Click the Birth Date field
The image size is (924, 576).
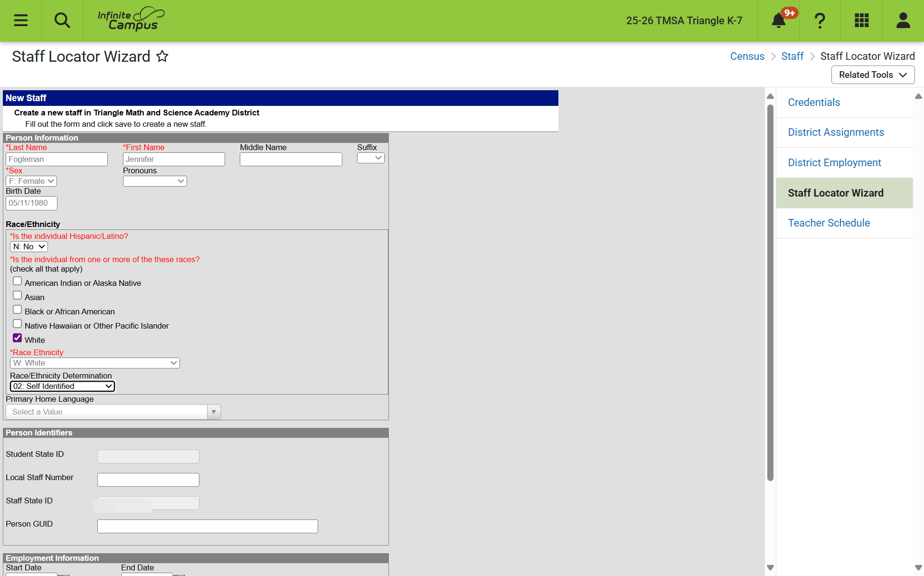[31, 203]
